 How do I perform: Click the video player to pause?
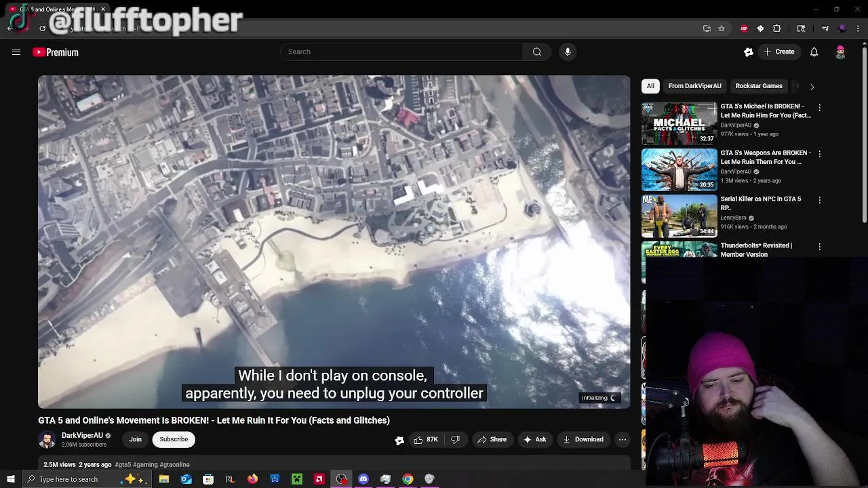click(x=334, y=242)
